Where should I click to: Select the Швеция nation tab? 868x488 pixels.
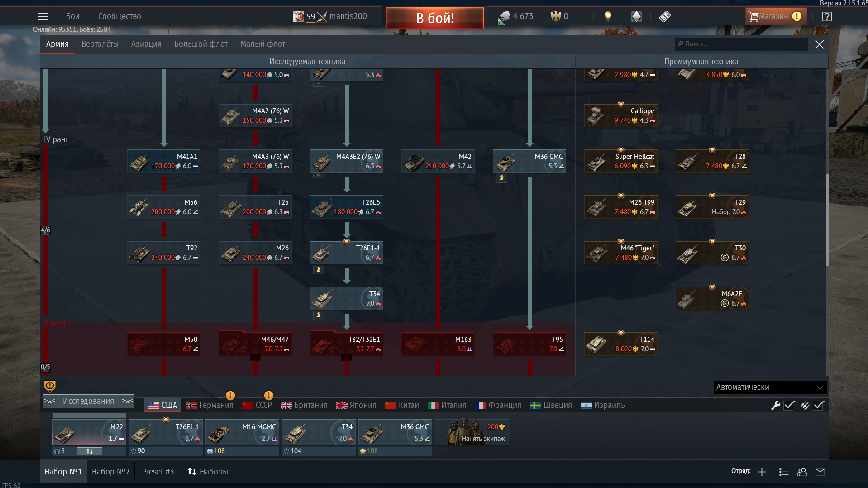(551, 405)
